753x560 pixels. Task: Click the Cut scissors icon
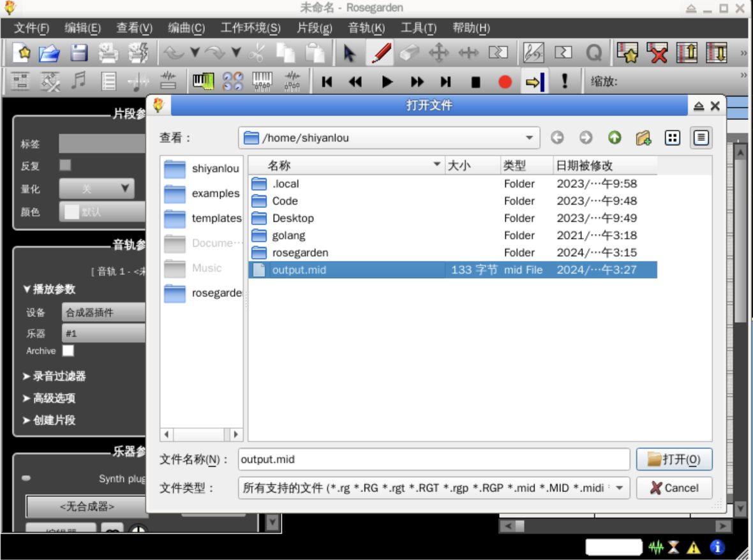(x=257, y=53)
